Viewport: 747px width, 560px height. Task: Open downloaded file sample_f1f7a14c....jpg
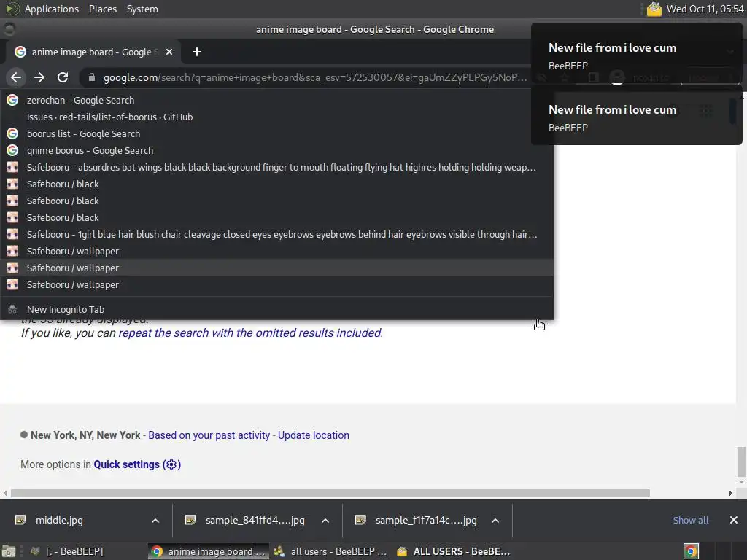pos(426,520)
